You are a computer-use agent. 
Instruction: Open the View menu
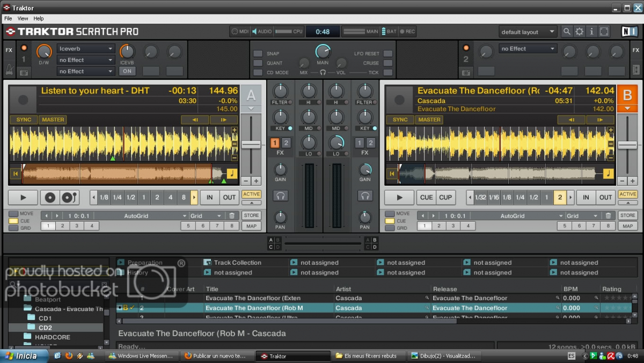point(23,18)
